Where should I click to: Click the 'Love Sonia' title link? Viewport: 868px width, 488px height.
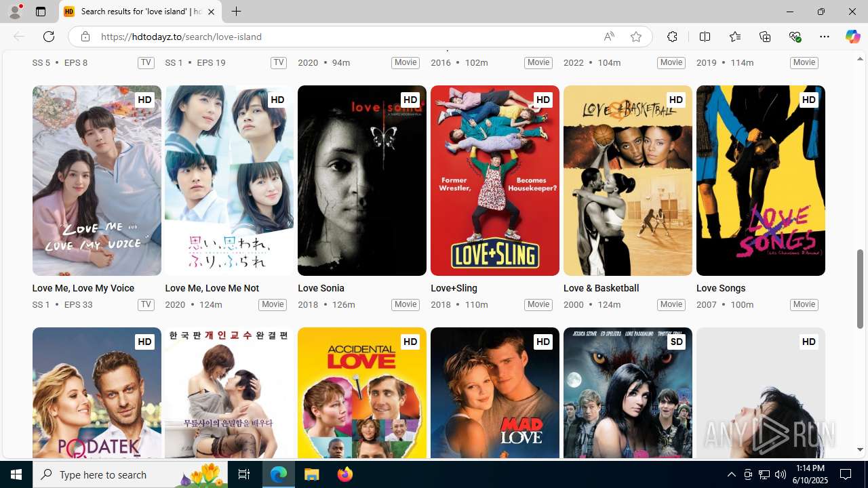pos(321,288)
